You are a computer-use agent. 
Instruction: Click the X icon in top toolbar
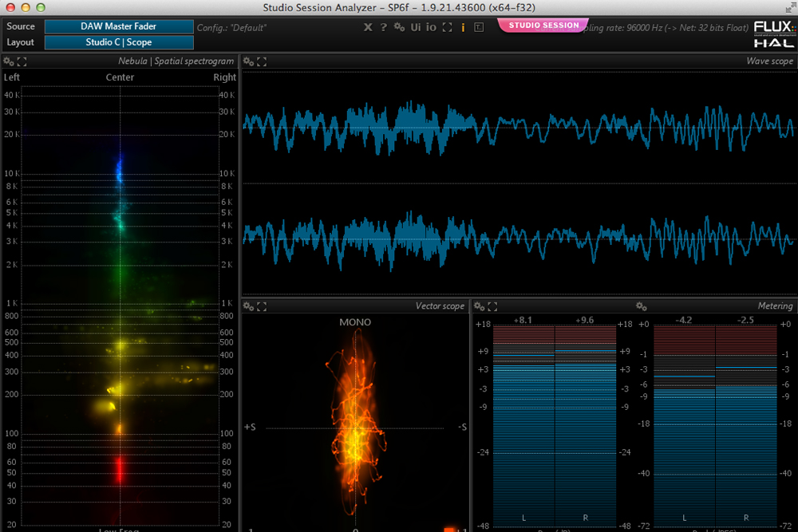(368, 27)
